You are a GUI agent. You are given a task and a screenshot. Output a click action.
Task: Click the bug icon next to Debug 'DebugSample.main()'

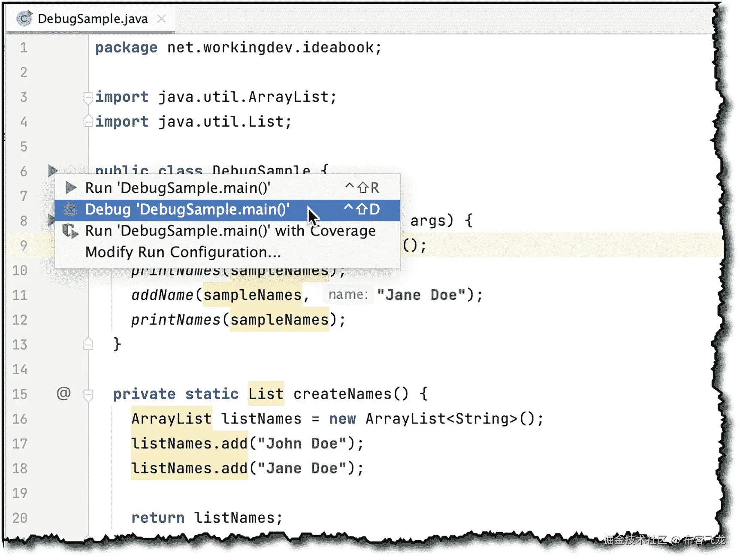(70, 210)
